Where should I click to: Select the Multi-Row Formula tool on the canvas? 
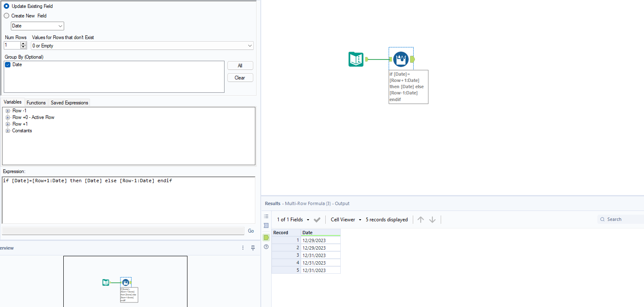pyautogui.click(x=401, y=59)
